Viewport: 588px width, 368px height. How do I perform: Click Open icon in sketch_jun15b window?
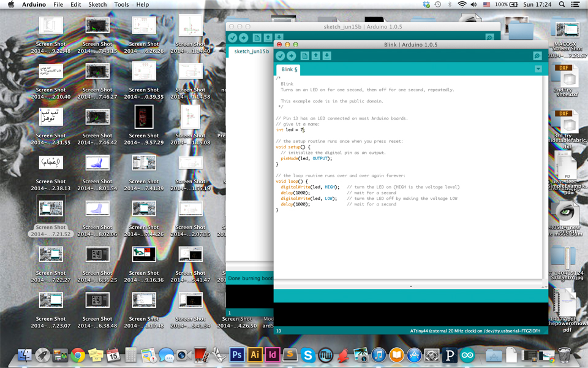click(x=268, y=37)
